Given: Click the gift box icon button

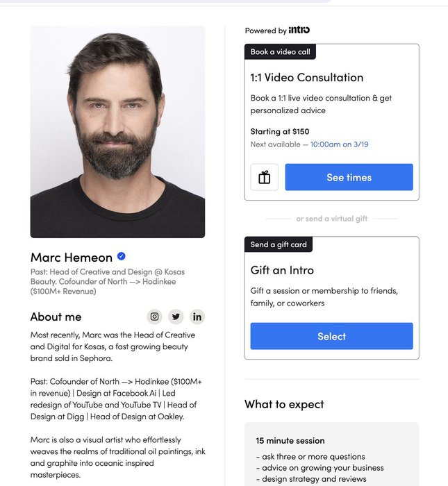Looking at the screenshot, I should coord(264,177).
